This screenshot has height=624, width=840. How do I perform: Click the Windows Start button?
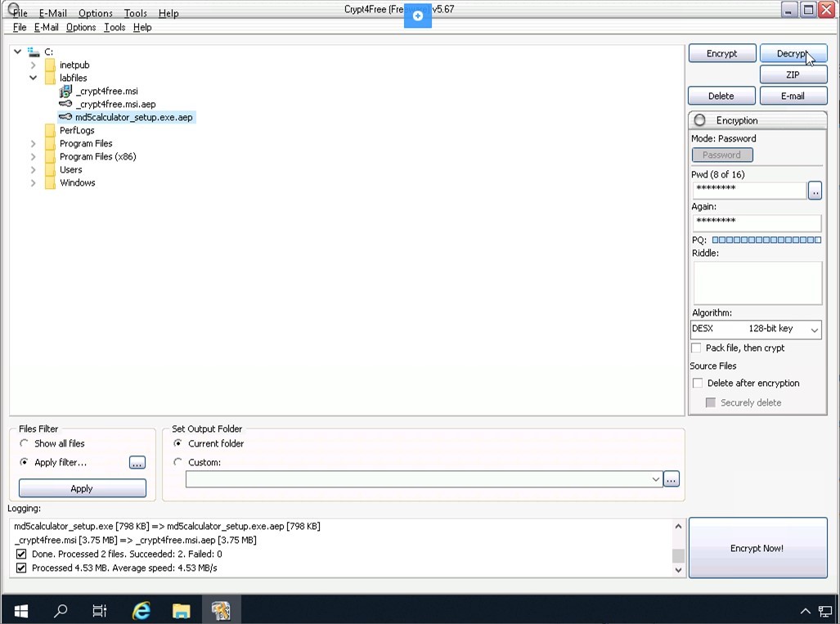pos(20,610)
